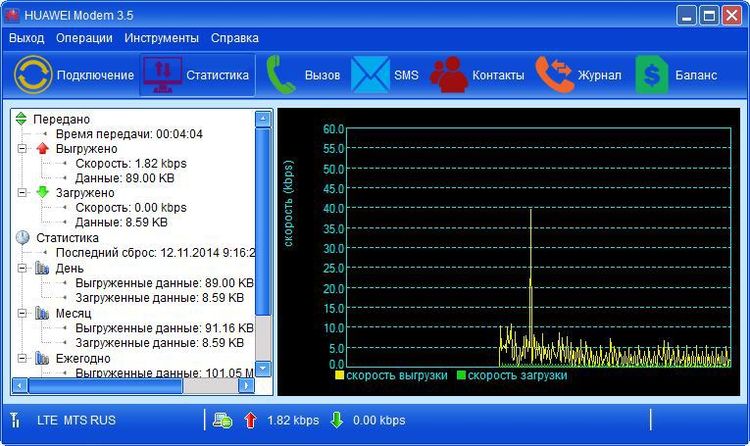Collapse the Загружено tree node
Image resolution: width=750 pixels, height=446 pixels.
click(x=22, y=192)
